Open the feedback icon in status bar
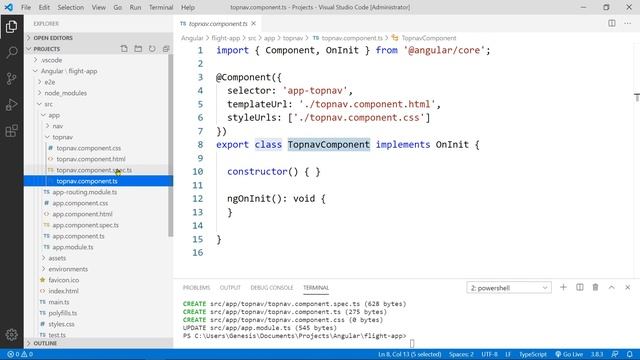Screen dimensions: 640x360 [x=615, y=354]
